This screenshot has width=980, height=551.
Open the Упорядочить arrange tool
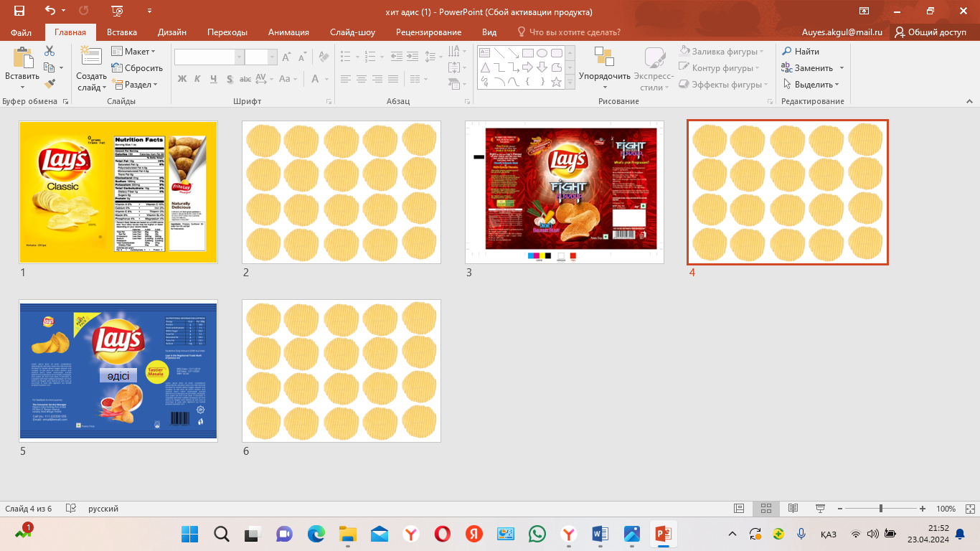pos(605,69)
